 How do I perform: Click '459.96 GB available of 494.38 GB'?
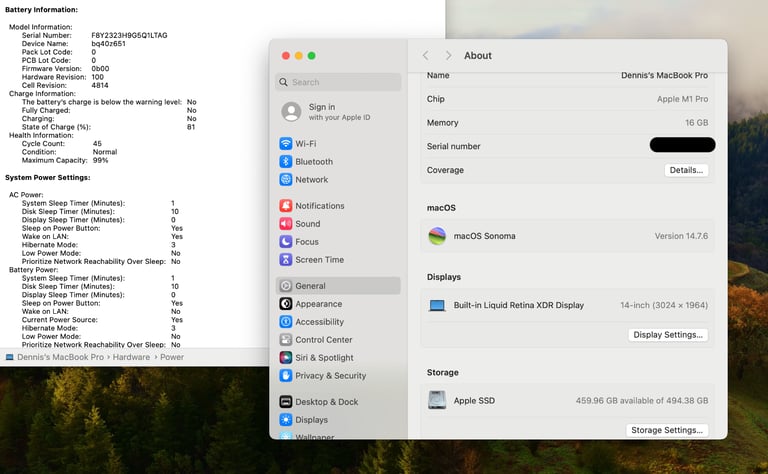(642, 401)
